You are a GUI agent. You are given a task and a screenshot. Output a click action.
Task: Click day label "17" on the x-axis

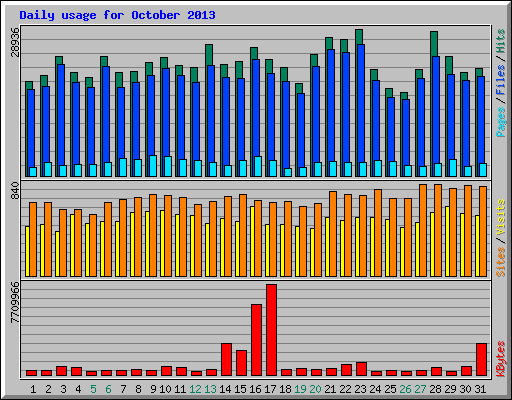coord(270,389)
